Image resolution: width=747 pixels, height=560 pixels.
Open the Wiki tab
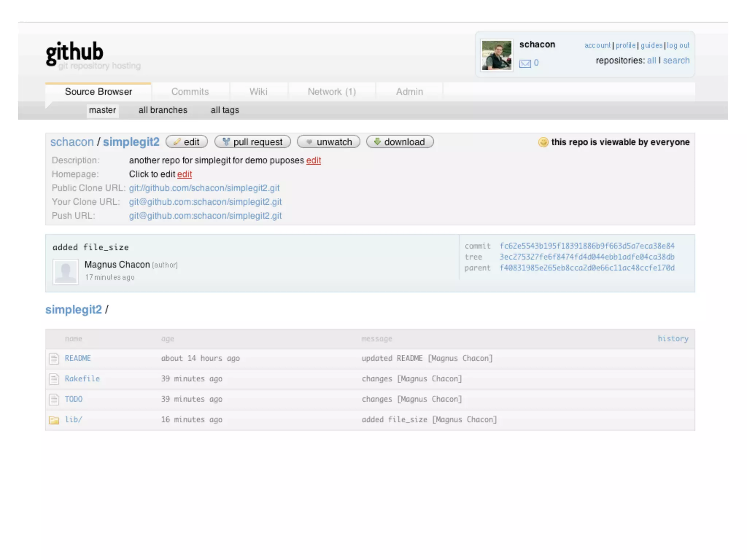pyautogui.click(x=259, y=92)
